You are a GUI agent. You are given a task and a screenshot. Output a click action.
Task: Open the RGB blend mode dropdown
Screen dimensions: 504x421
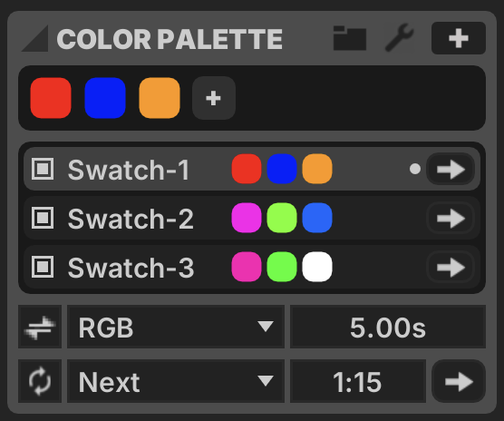tap(176, 327)
